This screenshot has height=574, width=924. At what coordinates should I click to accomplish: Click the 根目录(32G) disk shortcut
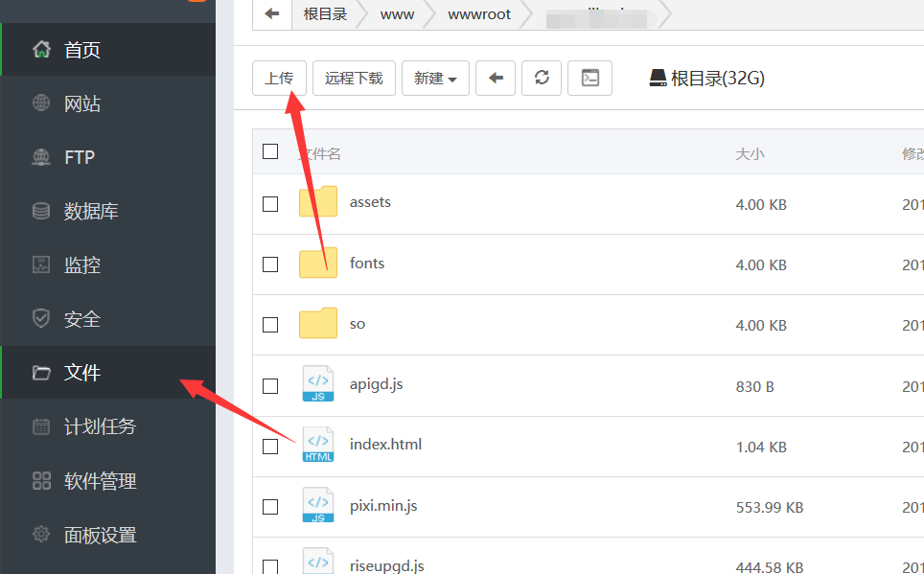pyautogui.click(x=706, y=78)
